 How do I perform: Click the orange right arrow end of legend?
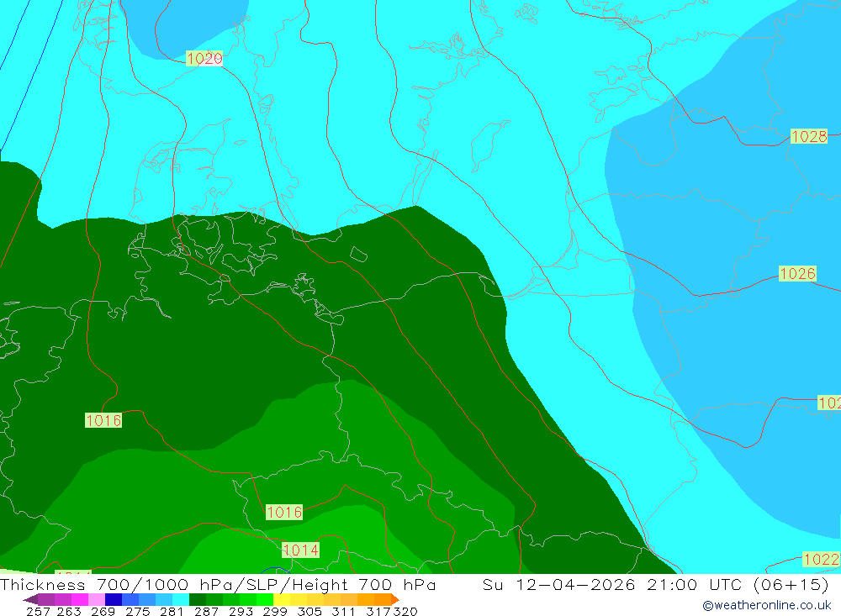[x=395, y=599]
